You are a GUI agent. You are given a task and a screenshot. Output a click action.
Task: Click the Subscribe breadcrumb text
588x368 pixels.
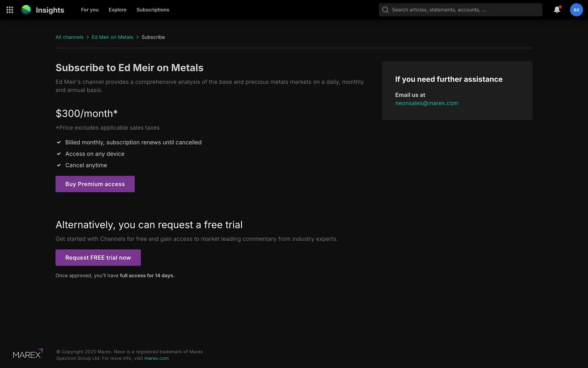153,37
